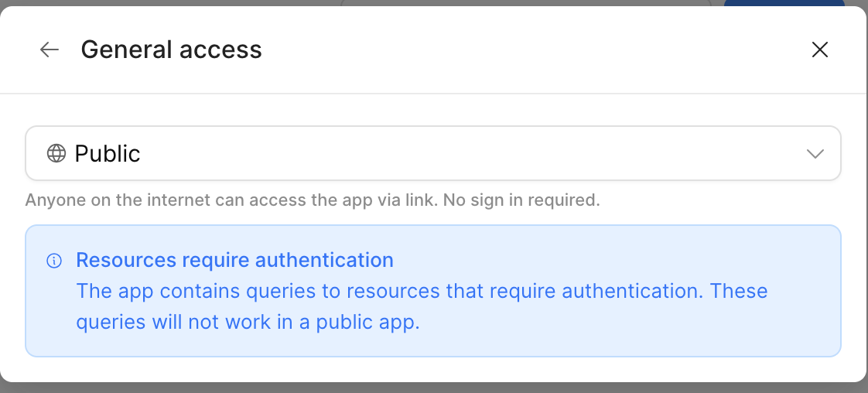Click the info icon in the blue banner
Screen dimensions: 868x393
point(54,261)
